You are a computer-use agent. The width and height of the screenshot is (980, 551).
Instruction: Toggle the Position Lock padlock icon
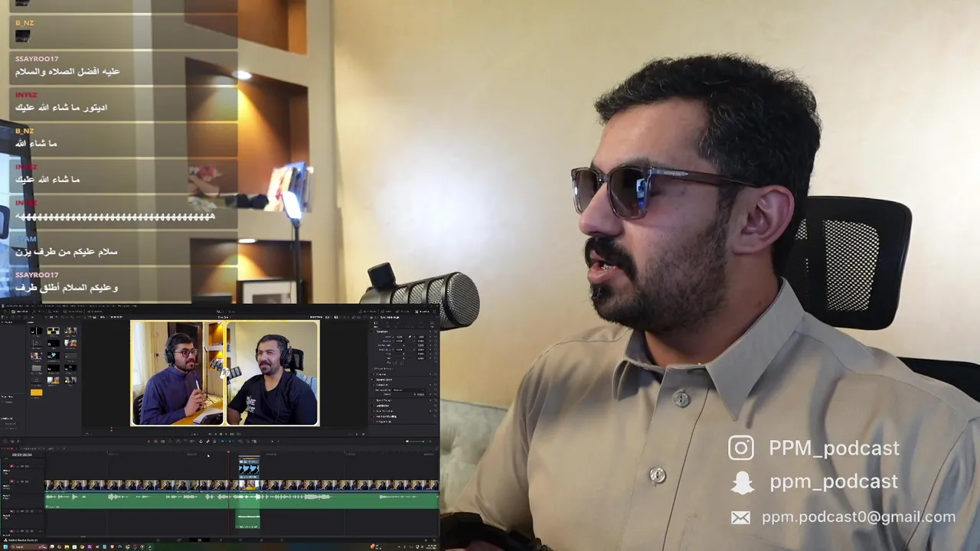click(214, 442)
